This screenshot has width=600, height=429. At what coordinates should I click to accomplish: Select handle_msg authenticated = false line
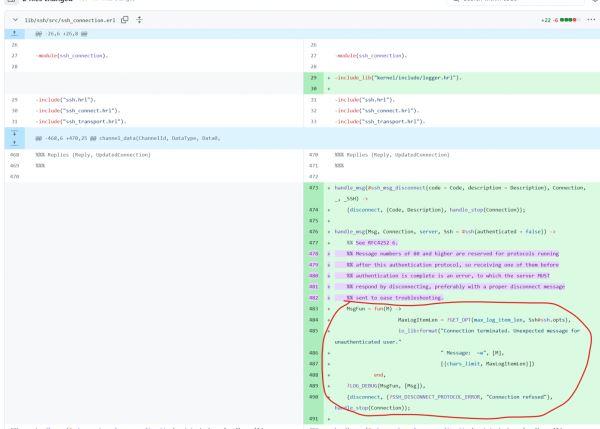(445, 232)
